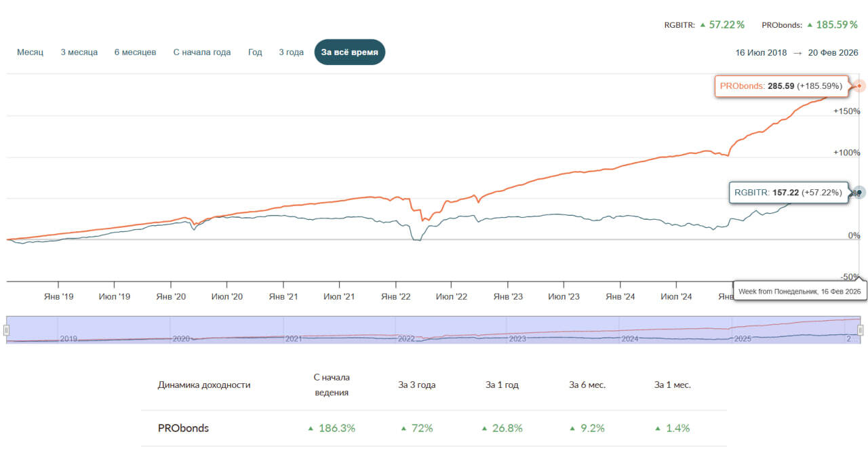Click the orange PRObonds end-point marker
Screen dimensions: 868x449
860,85
